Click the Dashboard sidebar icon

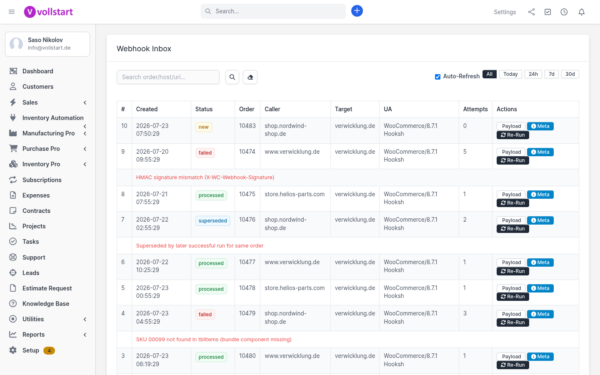(13, 71)
